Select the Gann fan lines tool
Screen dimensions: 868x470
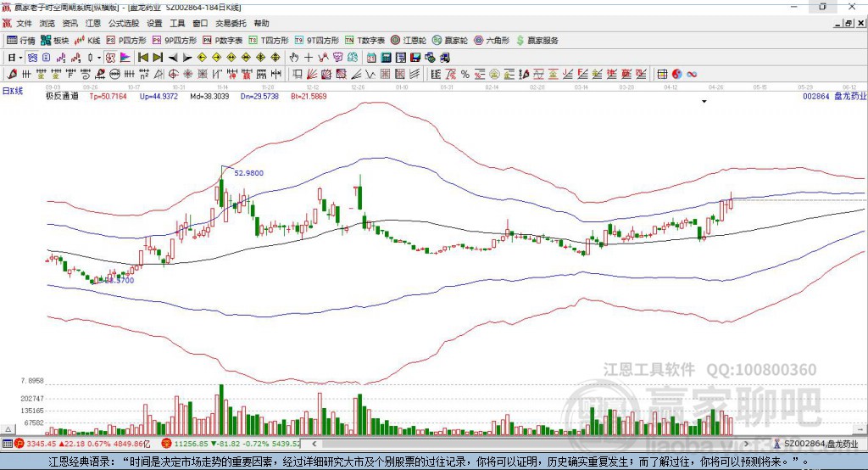click(312, 75)
